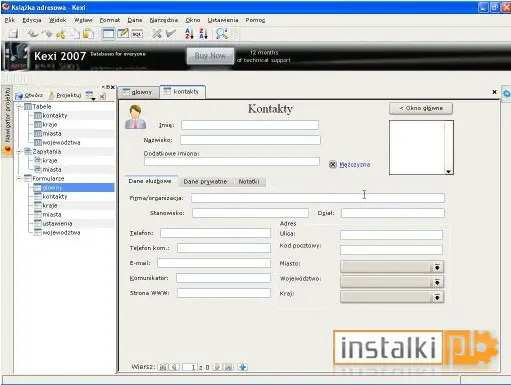Click the Okno główne button
The width and height of the screenshot is (511, 385).
[x=421, y=108]
